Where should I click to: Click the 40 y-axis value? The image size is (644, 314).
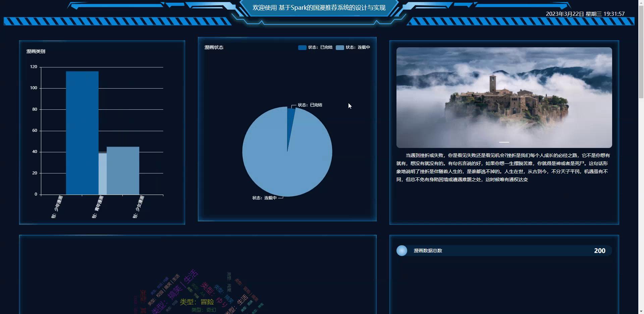(x=35, y=152)
